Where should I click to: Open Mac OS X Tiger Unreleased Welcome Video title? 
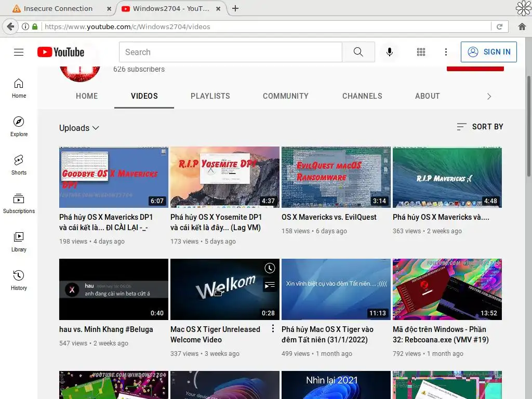[x=215, y=335]
